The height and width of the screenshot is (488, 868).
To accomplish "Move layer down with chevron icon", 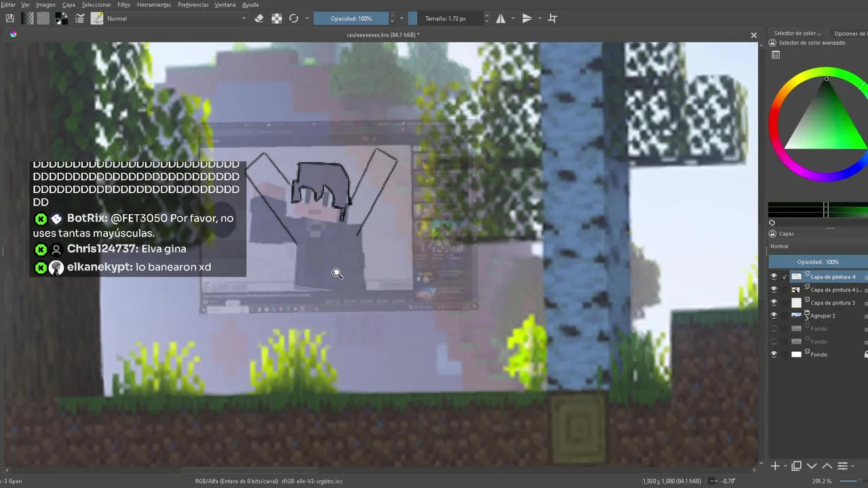I will pyautogui.click(x=812, y=466).
